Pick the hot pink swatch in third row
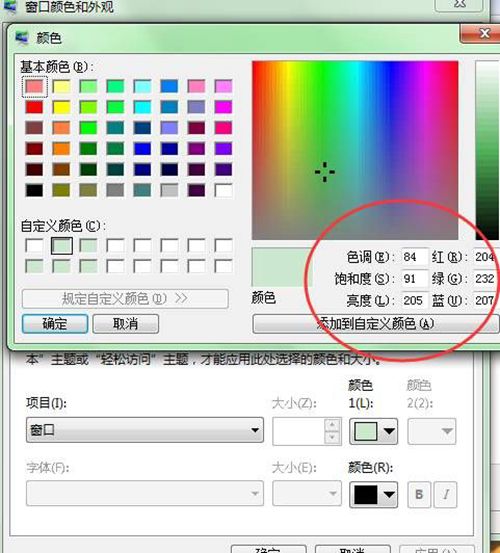Screen dimensions: 500x553 (x=223, y=128)
